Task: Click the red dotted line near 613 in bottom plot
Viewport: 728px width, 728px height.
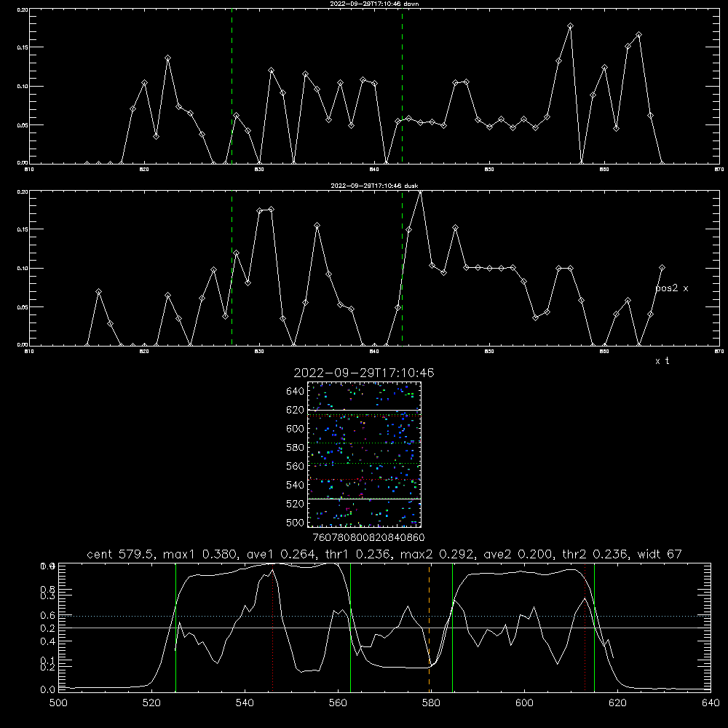Action: coord(585,628)
